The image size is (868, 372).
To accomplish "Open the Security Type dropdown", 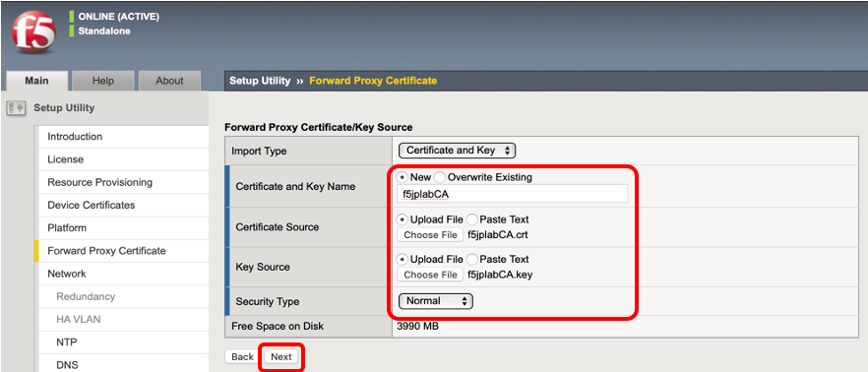I will 436,301.
